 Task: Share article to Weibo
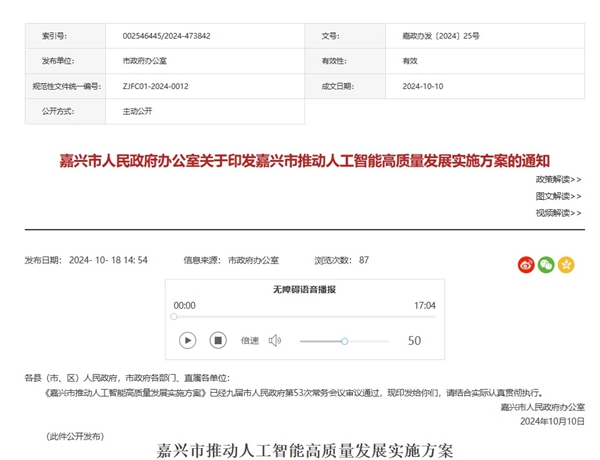pyautogui.click(x=526, y=265)
